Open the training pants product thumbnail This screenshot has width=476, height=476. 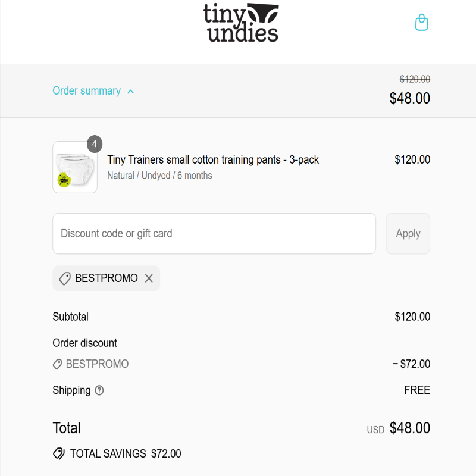point(75,167)
